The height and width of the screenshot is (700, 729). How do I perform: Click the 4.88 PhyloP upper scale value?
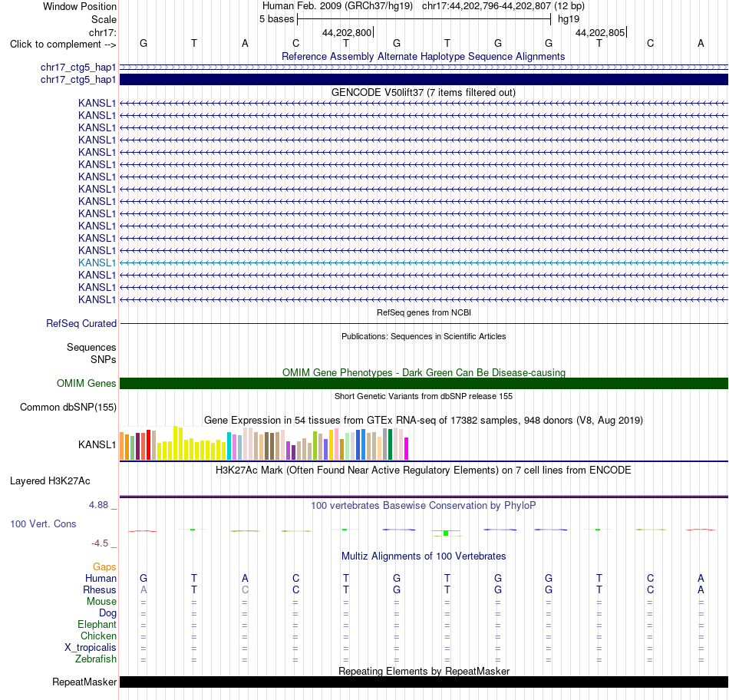click(98, 504)
